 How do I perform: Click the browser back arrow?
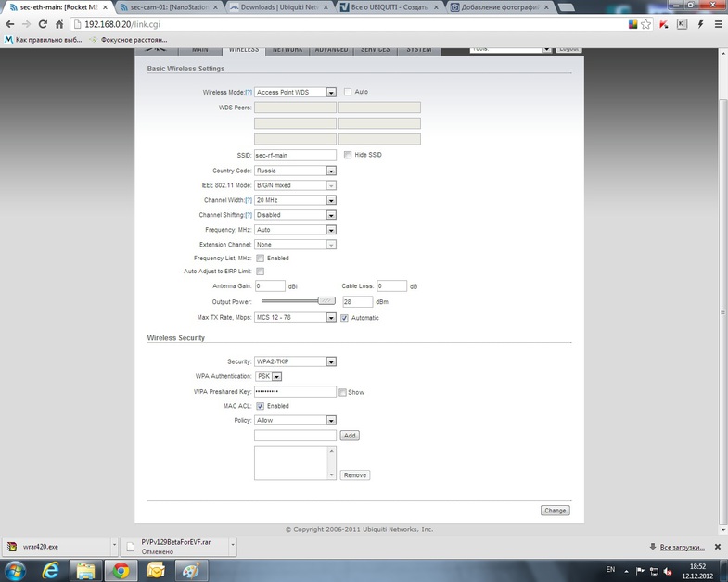[x=10, y=24]
